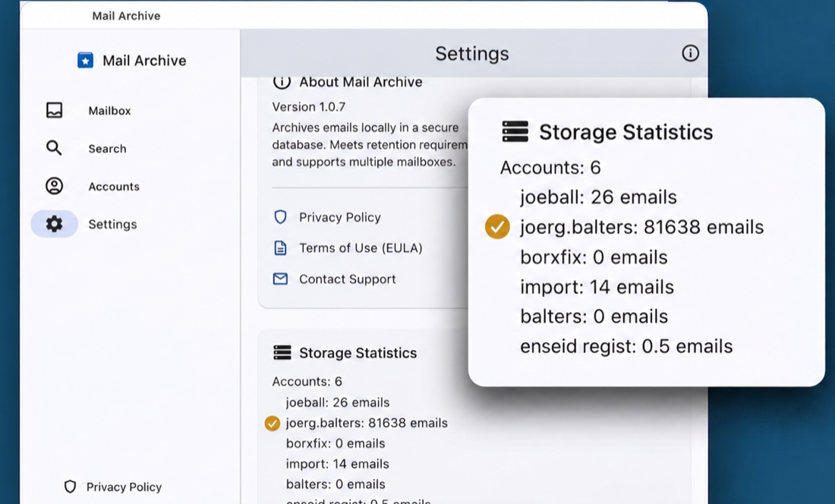Click the Mail Archive sidebar title text
835x504 pixels.
(144, 61)
